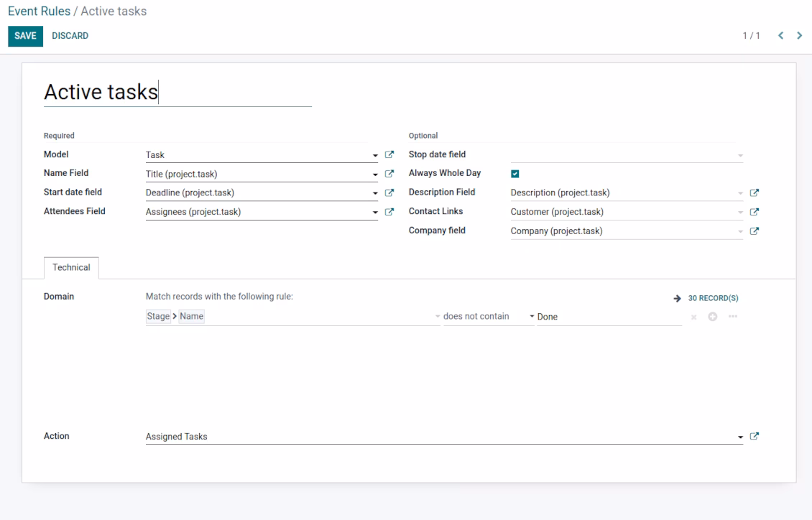The height and width of the screenshot is (520, 812).
Task: Expand the Name Field dropdown
Action: point(375,175)
